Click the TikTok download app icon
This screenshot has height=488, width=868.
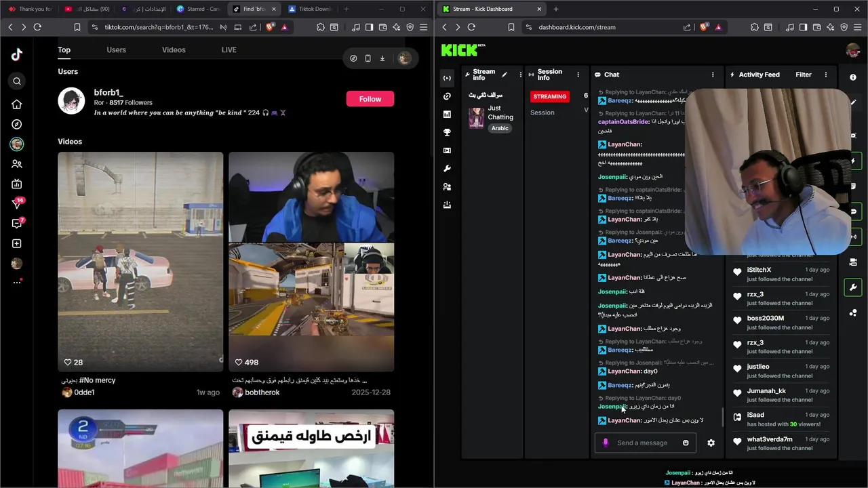coord(382,58)
